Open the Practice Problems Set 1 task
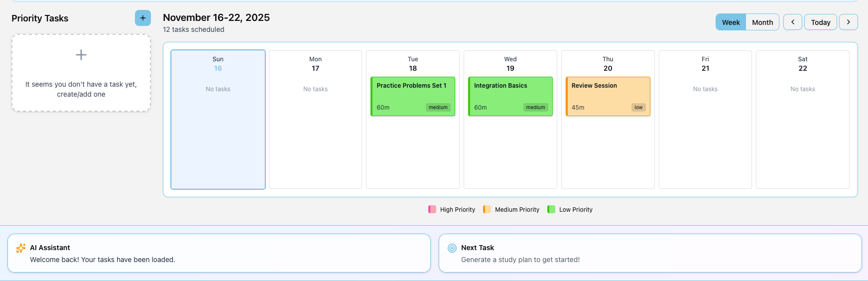Image resolution: width=868 pixels, height=281 pixels. pos(413,97)
